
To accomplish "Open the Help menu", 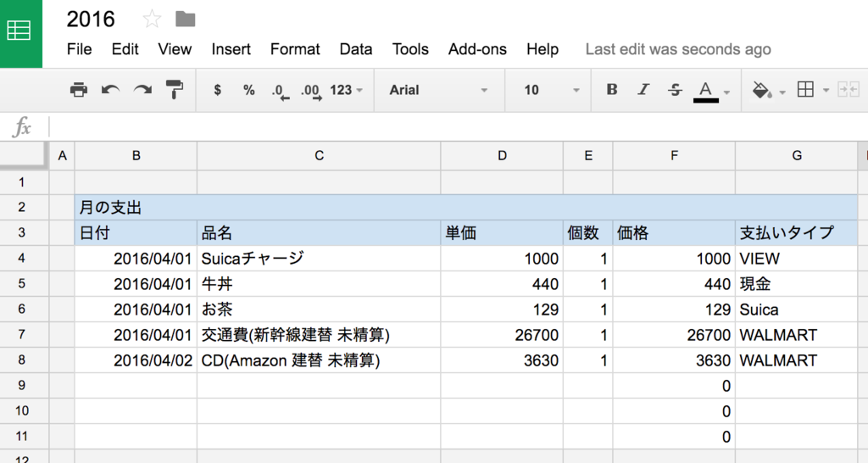I will [542, 49].
